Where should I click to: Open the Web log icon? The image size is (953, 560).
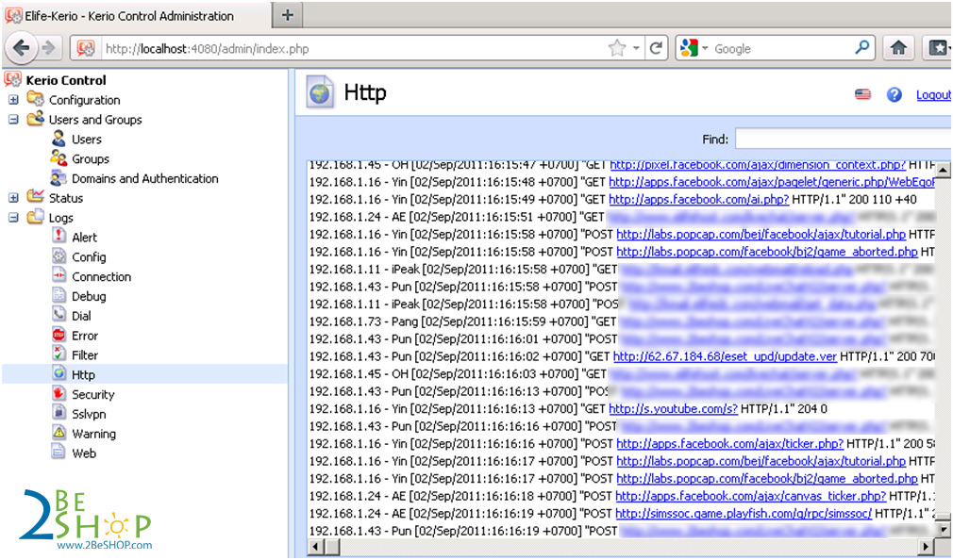[x=59, y=453]
